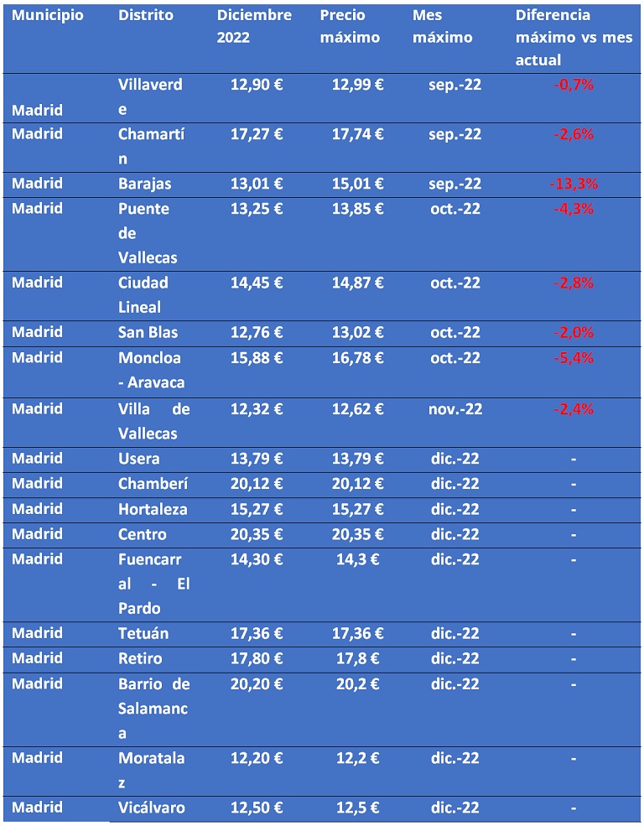The image size is (644, 826).
Task: Select Chamberí's 20,12 € December price
Action: pos(257,484)
